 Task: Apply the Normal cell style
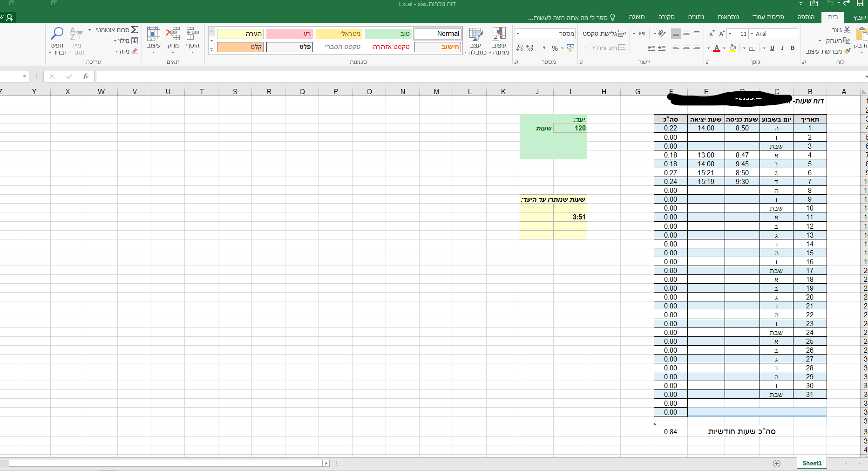(x=438, y=34)
